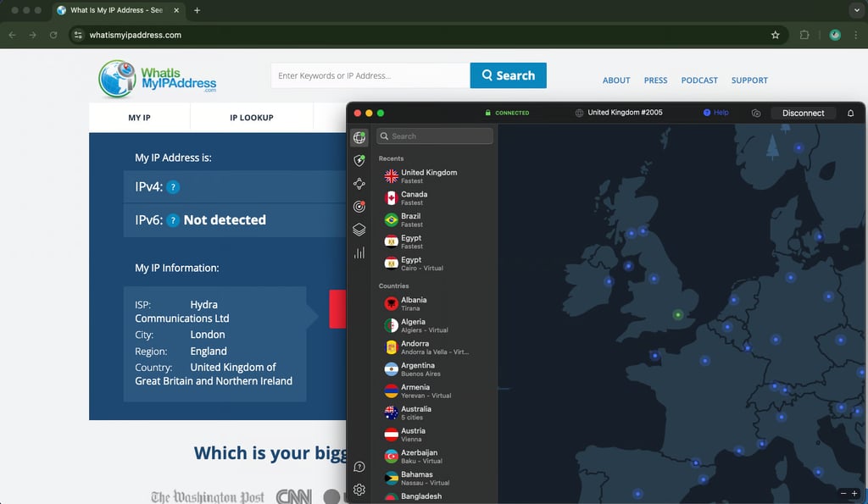This screenshot has width=868, height=504.
Task: Open the VPN notifications bell
Action: coord(850,113)
